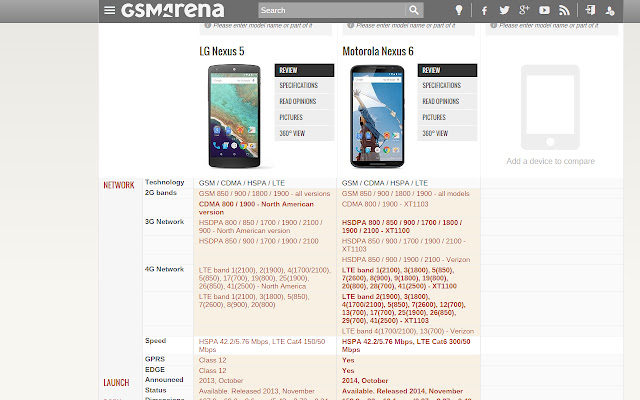Viewport: 640px width, 400px height.
Task: Click the search magnifier button
Action: [x=414, y=10]
